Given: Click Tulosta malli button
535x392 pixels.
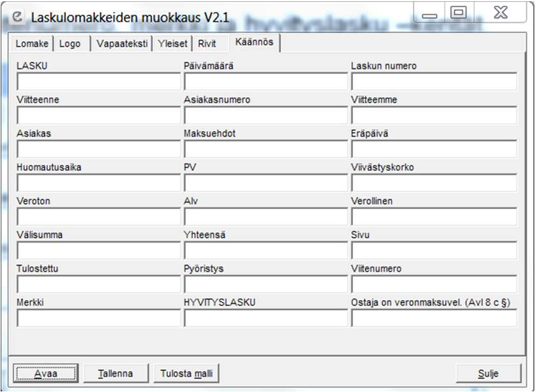Looking at the screenshot, I should pyautogui.click(x=186, y=373).
